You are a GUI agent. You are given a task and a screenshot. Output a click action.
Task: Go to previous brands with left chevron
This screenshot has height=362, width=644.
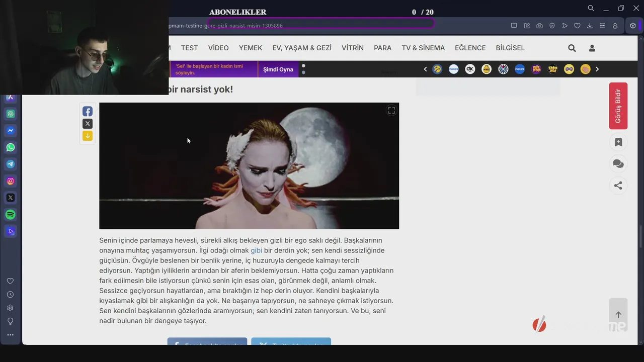point(425,69)
